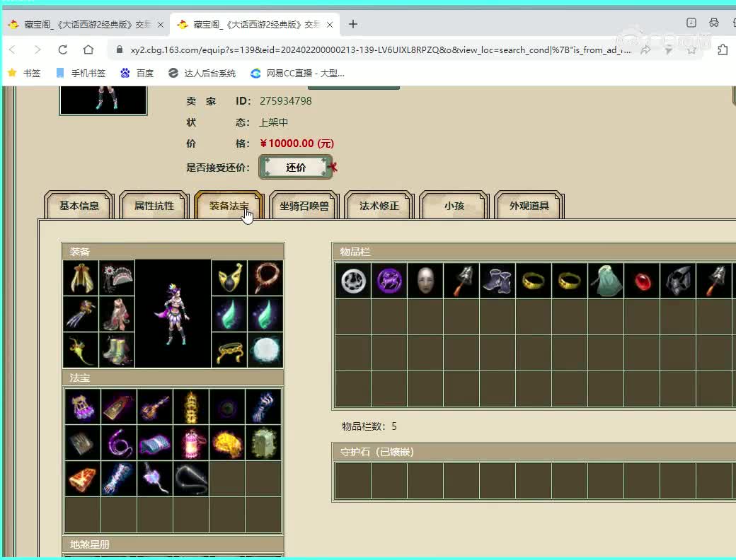Select the gold chain belt equipment icon
The width and height of the screenshot is (736, 560).
click(x=229, y=350)
